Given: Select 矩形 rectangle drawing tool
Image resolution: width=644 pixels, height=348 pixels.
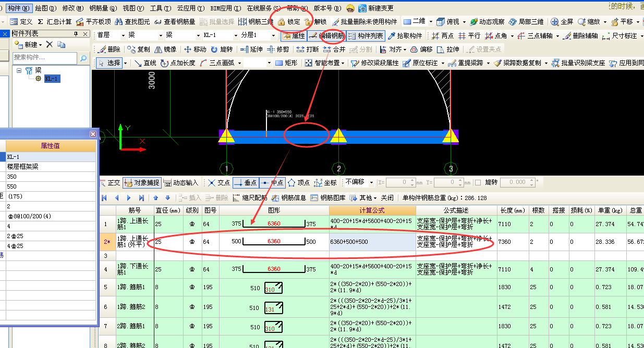Looking at the screenshot, I should pyautogui.click(x=286, y=63).
